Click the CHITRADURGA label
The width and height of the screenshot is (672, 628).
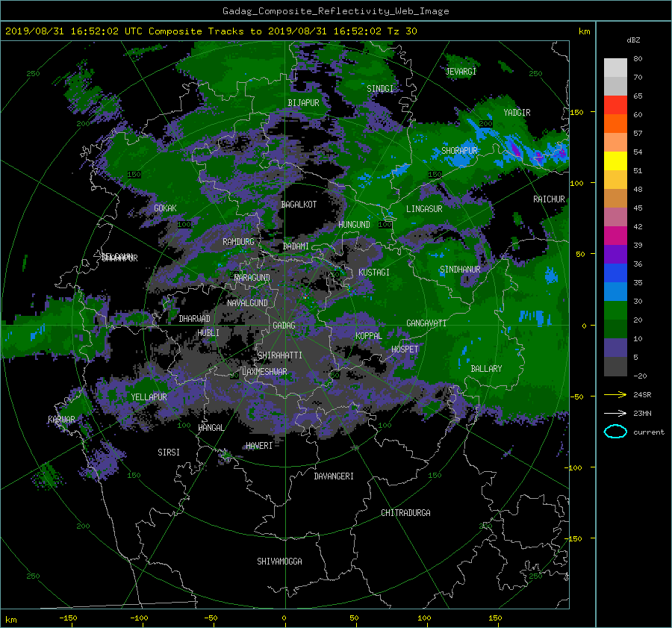(405, 513)
